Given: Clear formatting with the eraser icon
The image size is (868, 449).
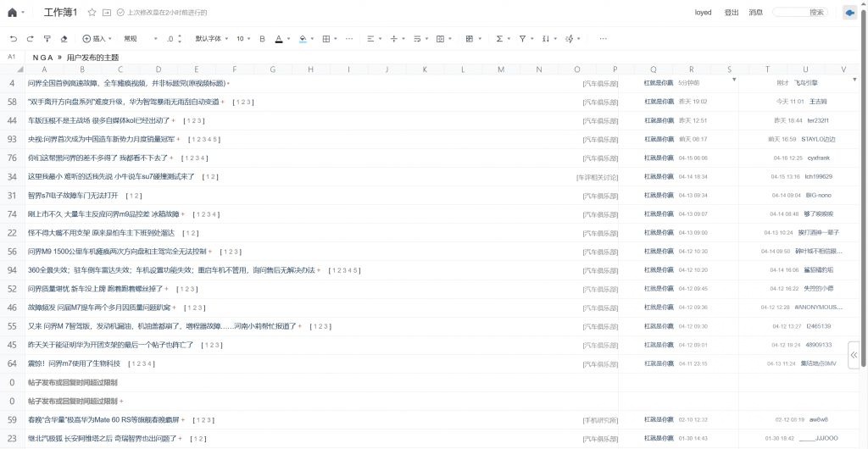Looking at the screenshot, I should (64, 39).
